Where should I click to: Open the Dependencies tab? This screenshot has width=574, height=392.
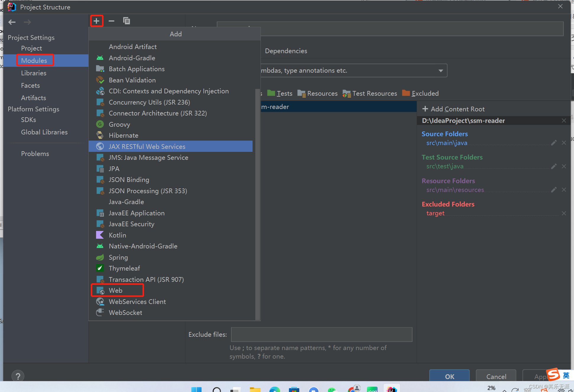pyautogui.click(x=286, y=51)
